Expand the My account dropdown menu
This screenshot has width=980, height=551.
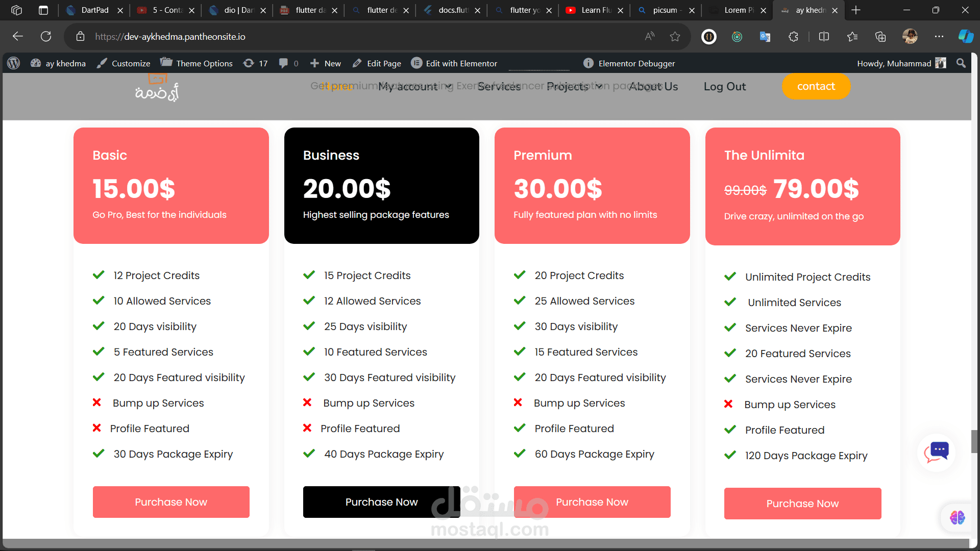coord(414,87)
